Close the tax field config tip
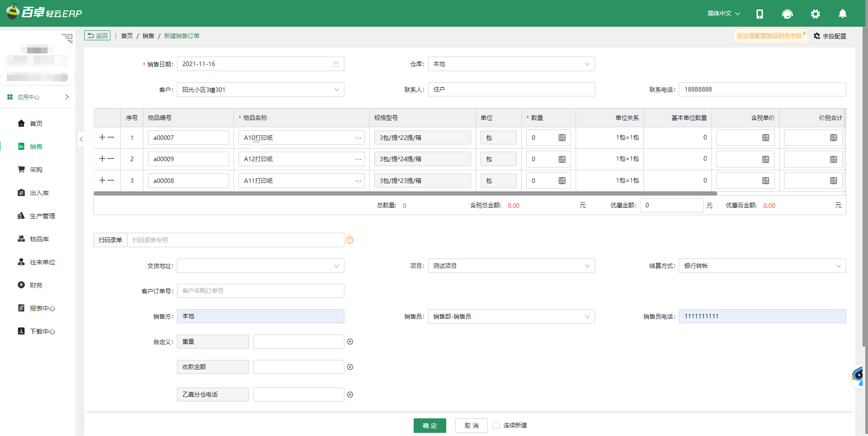This screenshot has width=868, height=436. point(804,33)
